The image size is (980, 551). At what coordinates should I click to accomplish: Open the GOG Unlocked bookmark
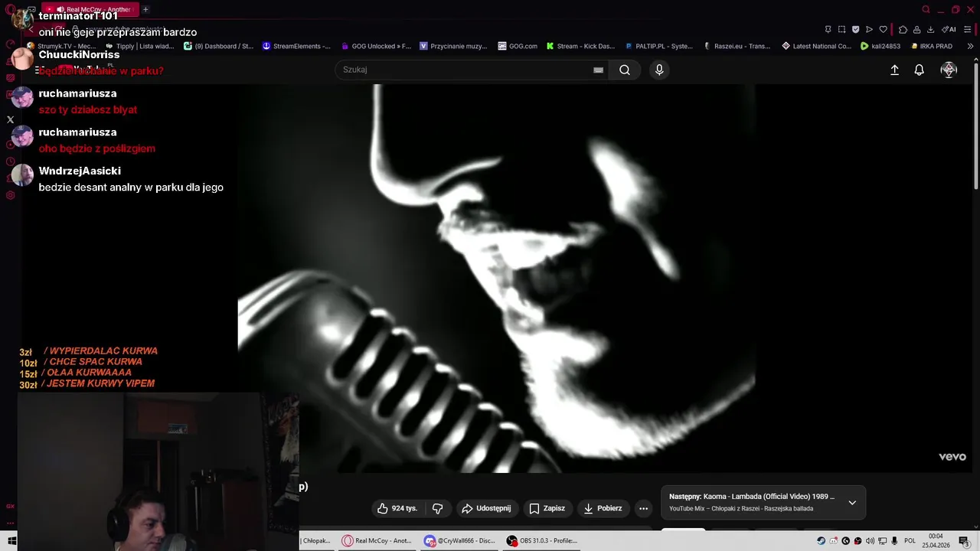pyautogui.click(x=376, y=46)
